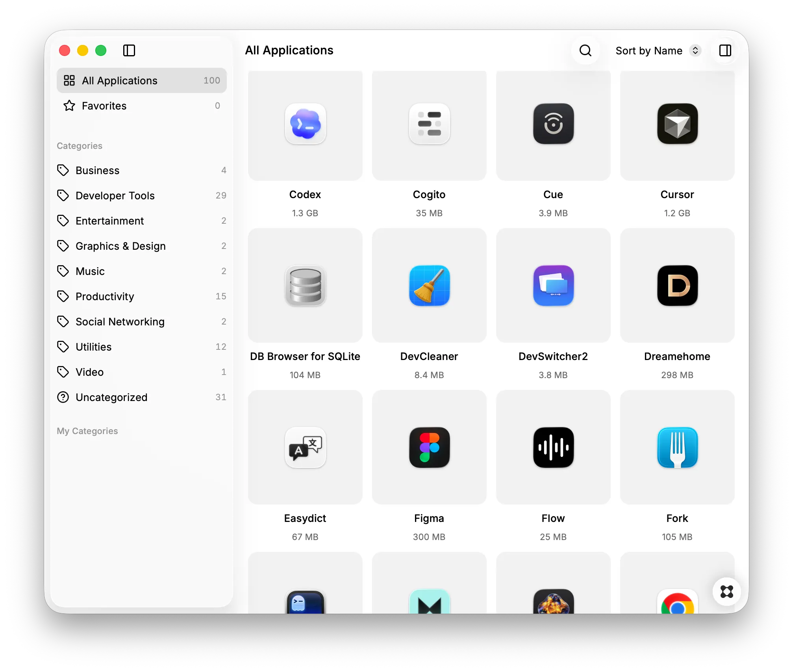Select the Dreamehome D icon
Image resolution: width=793 pixels, height=672 pixels.
coord(677,286)
